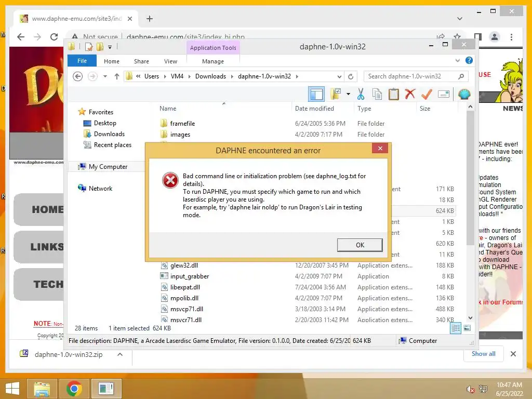Screen dimensions: 532x399
Task: Switch to details view in status bar
Action: (455, 328)
